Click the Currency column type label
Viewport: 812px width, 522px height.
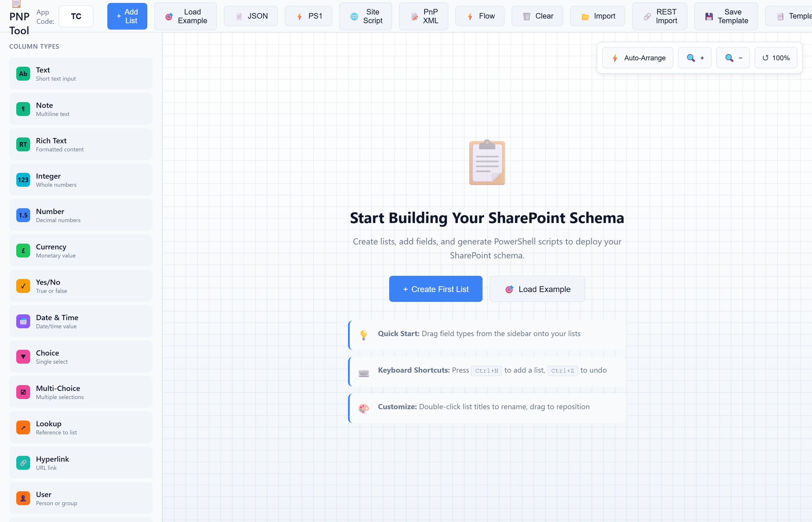[x=51, y=247]
